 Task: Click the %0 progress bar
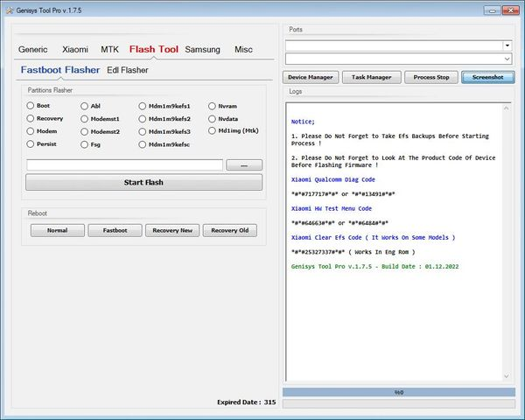(x=399, y=392)
